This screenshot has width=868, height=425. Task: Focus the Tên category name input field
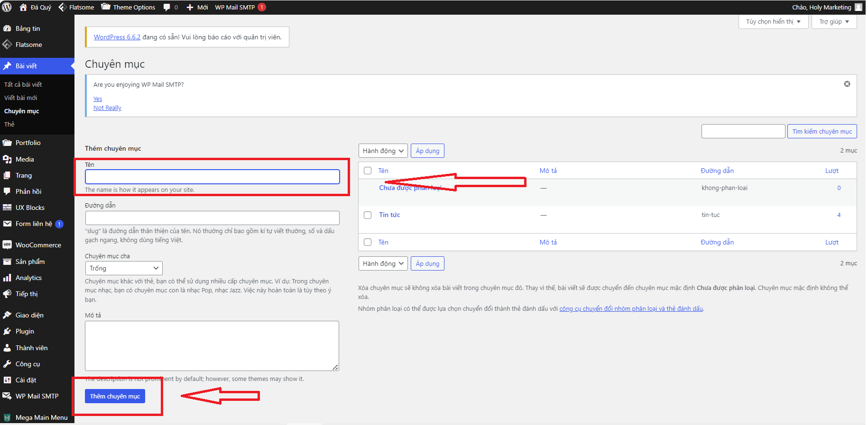[x=212, y=177]
